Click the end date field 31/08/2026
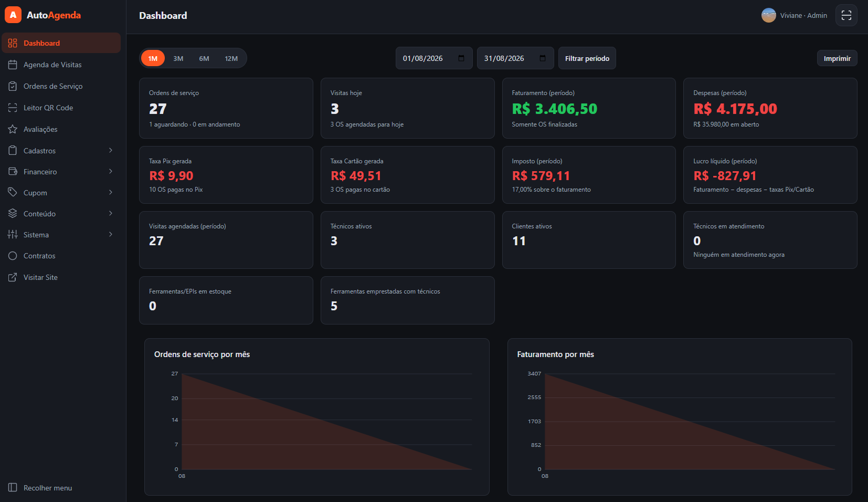 (515, 58)
